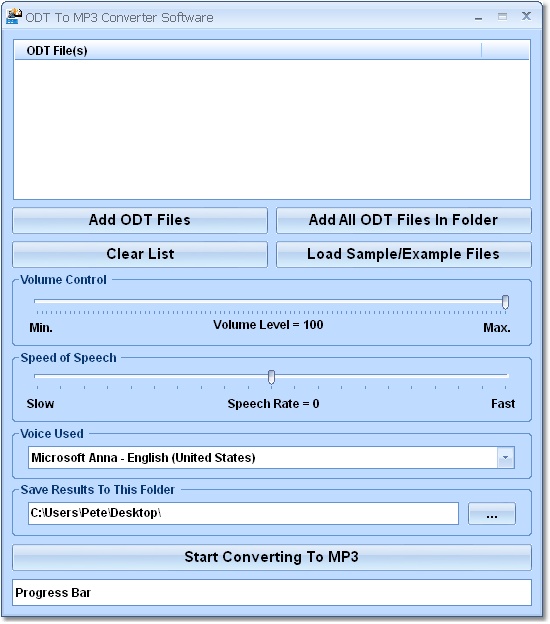This screenshot has height=624, width=550.
Task: Click the Volume Level = 100 label
Action: pyautogui.click(x=268, y=325)
